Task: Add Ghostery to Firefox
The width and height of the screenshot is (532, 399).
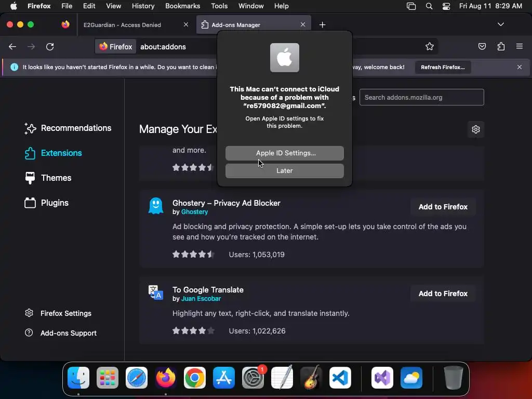Action: tap(443, 207)
